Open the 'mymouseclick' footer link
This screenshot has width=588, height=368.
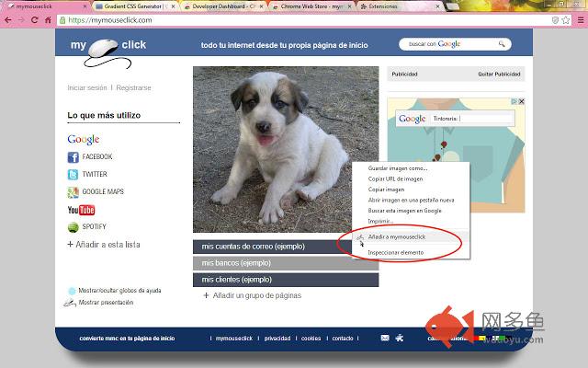pyautogui.click(x=234, y=339)
